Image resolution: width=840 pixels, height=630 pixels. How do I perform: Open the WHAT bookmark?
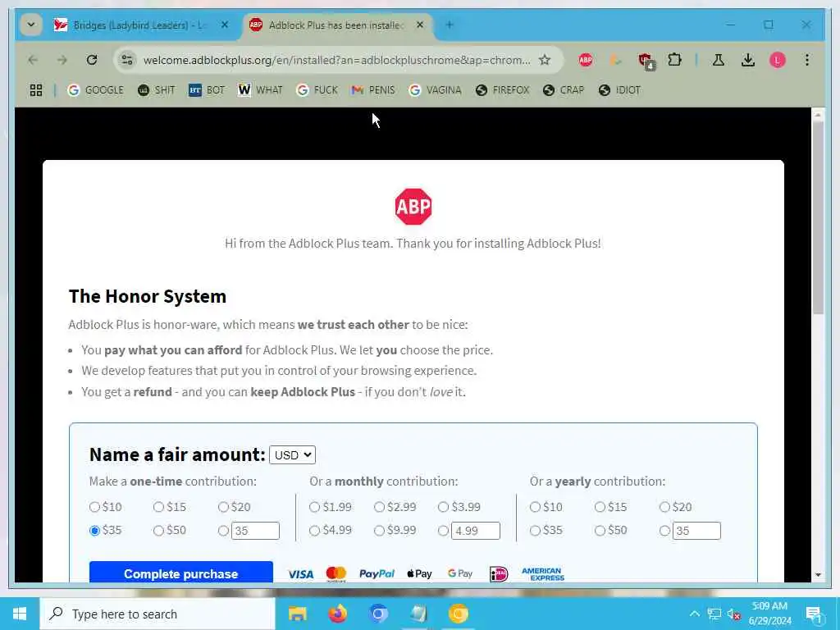[x=260, y=90]
